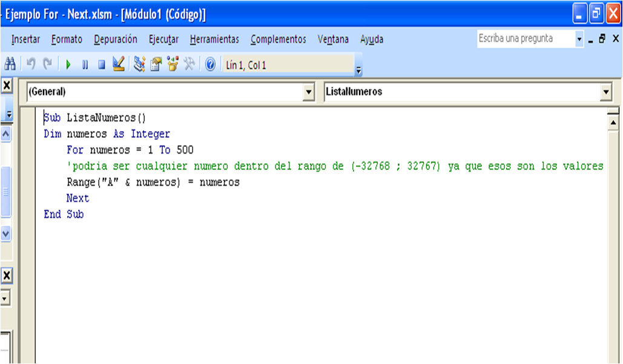
Task: Open the Find dialog via the binoculars icon
Action: click(x=10, y=65)
